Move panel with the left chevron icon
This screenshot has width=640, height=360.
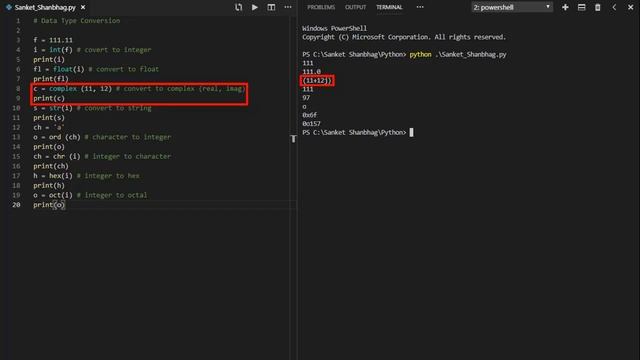[x=614, y=7]
